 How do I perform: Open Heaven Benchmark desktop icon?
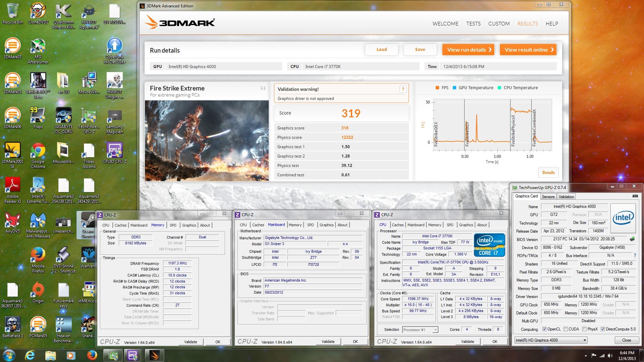point(63,330)
